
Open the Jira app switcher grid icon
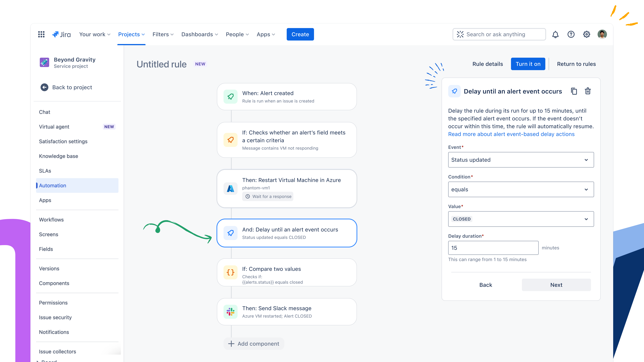[x=41, y=34]
